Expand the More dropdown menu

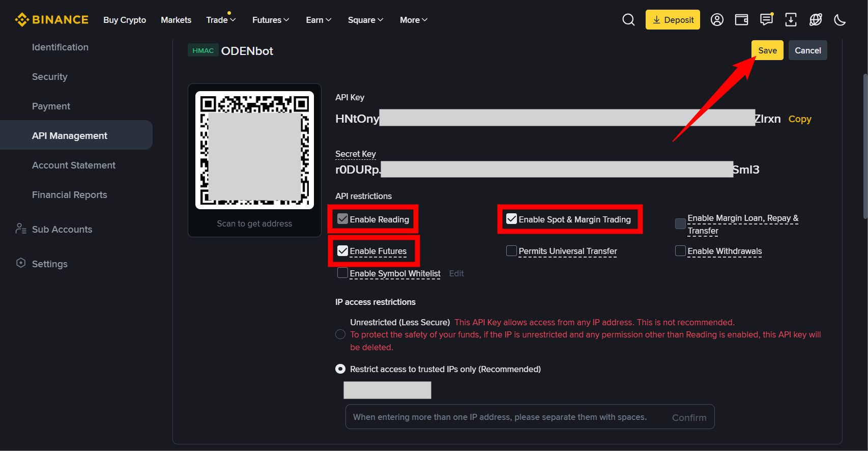[x=413, y=20]
